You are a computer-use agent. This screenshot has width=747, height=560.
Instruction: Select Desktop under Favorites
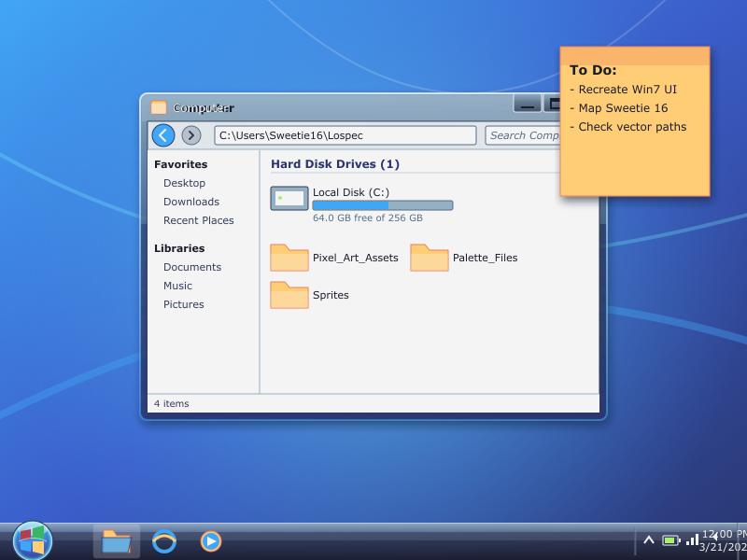pyautogui.click(x=184, y=183)
